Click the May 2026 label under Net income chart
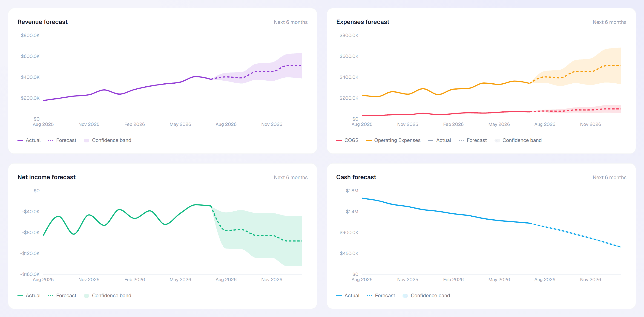 (181, 280)
